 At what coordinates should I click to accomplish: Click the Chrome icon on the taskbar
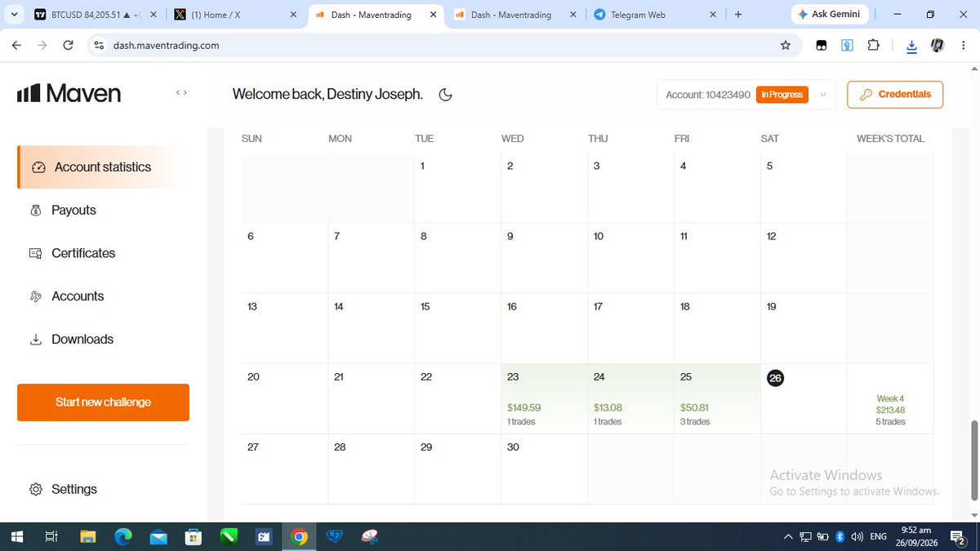click(x=299, y=537)
